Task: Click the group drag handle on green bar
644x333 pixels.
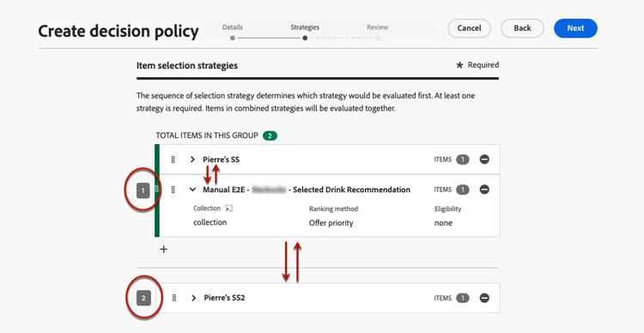Action: (157, 189)
